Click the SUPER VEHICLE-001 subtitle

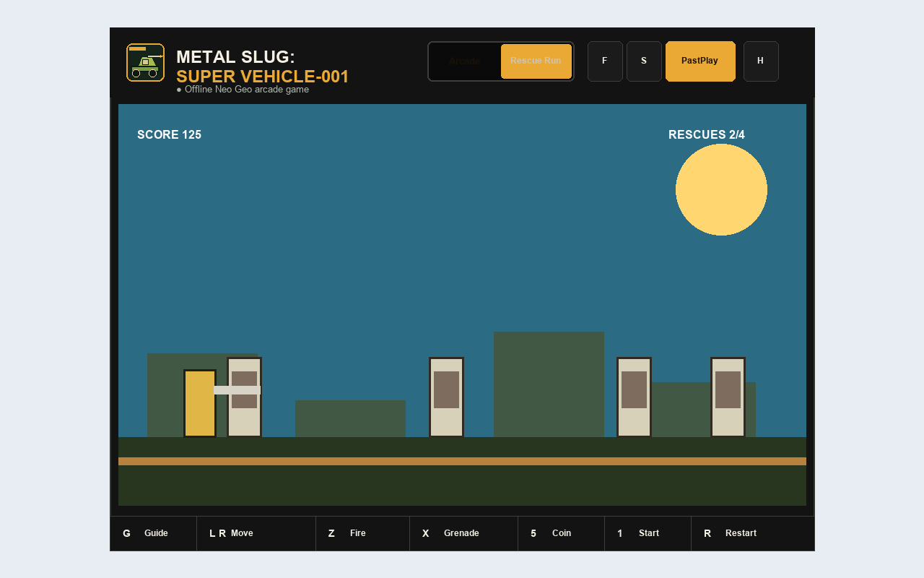coord(263,77)
